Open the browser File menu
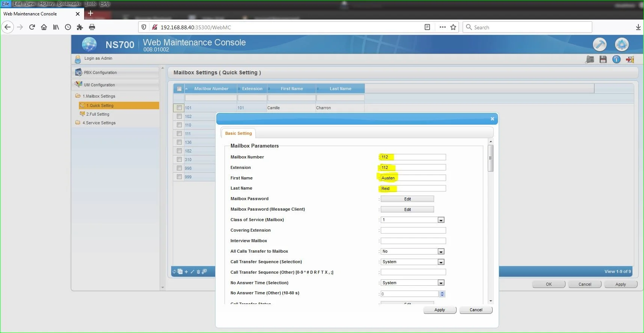This screenshot has height=333, width=644. click(x=6, y=4)
